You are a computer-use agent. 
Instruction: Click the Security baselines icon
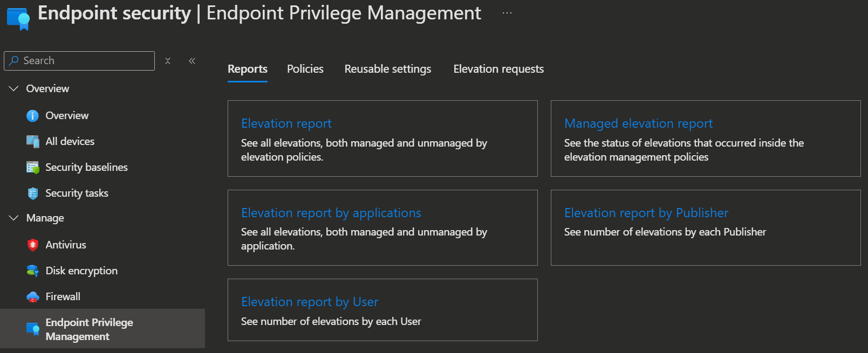click(x=32, y=168)
